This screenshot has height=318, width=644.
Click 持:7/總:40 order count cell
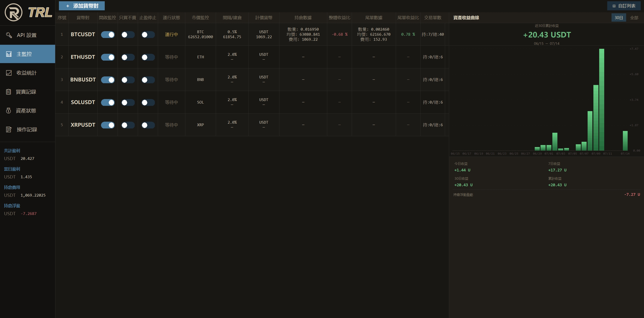coord(433,34)
